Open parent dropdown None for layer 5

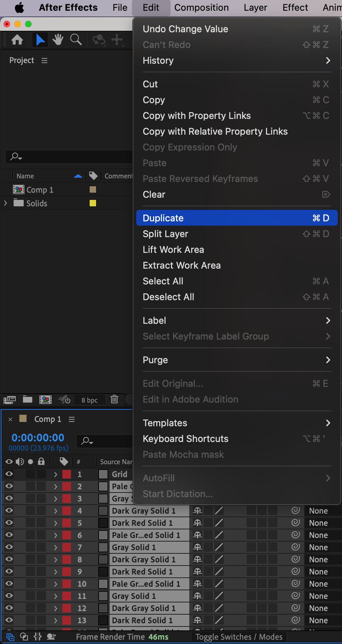(x=323, y=523)
